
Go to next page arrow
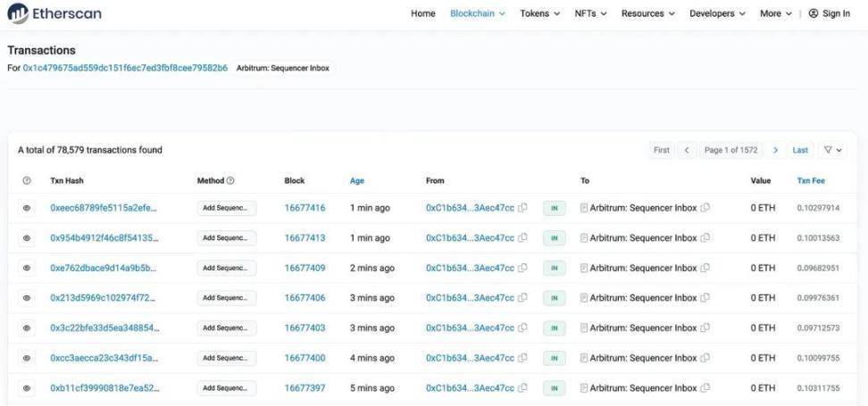click(x=775, y=150)
